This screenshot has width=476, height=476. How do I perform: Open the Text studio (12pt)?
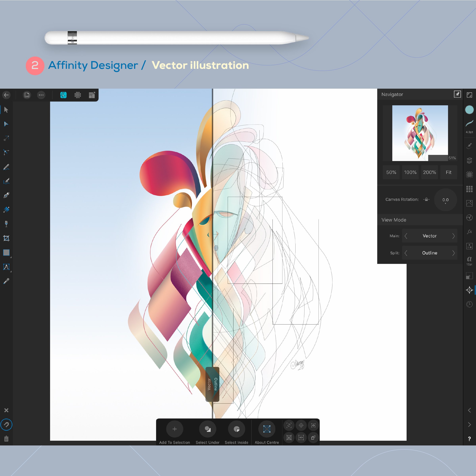point(469,261)
